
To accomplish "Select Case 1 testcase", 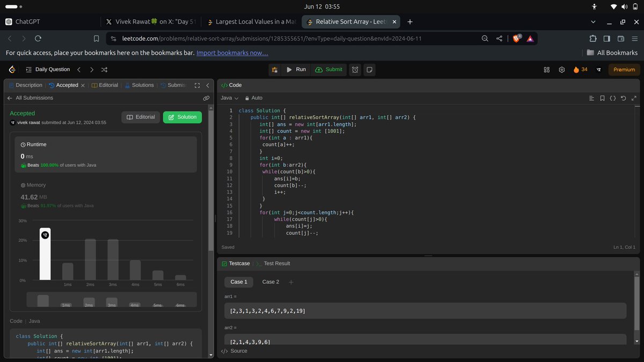I will coord(239,282).
